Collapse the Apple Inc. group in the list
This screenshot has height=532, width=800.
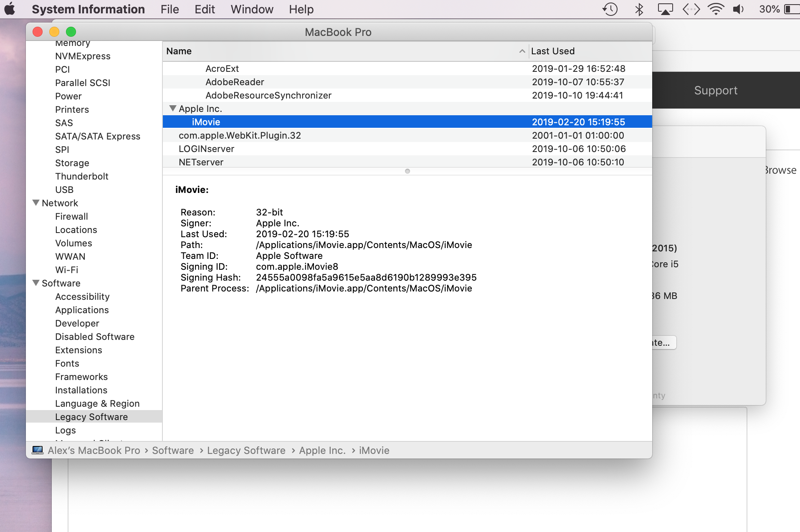[x=173, y=109]
